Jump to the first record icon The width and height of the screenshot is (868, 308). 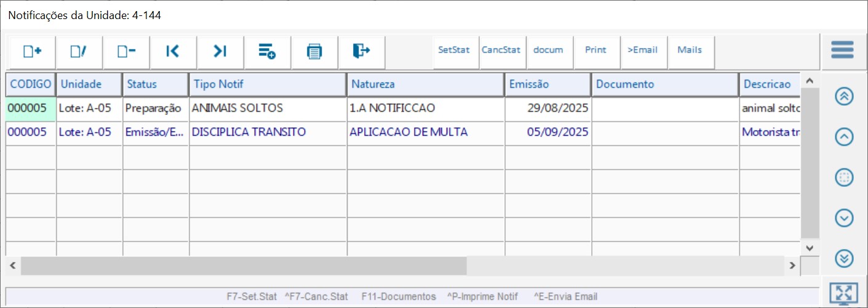point(173,52)
